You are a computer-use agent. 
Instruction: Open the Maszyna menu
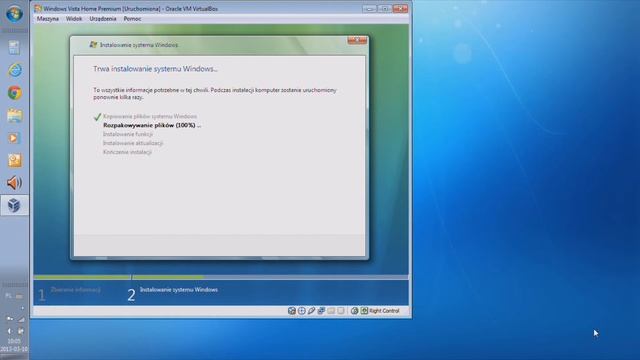coord(48,19)
